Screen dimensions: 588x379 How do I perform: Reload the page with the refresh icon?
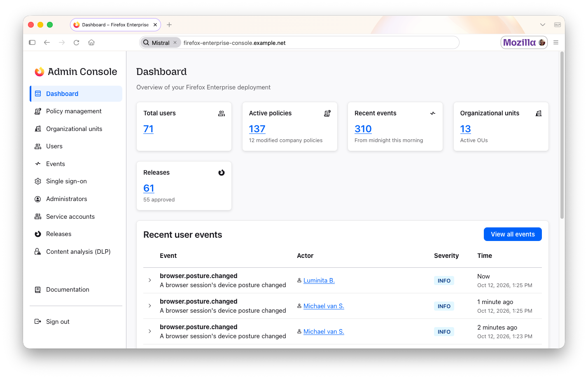[x=76, y=42]
